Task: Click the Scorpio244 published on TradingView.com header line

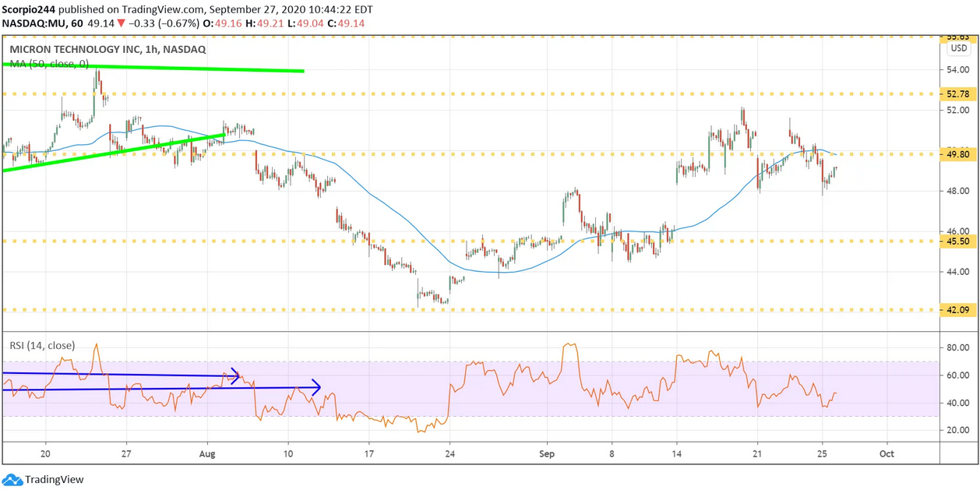Action: pyautogui.click(x=187, y=9)
